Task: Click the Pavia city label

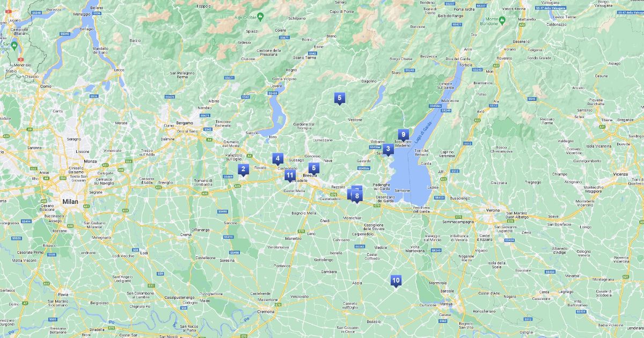Action: 64,295
